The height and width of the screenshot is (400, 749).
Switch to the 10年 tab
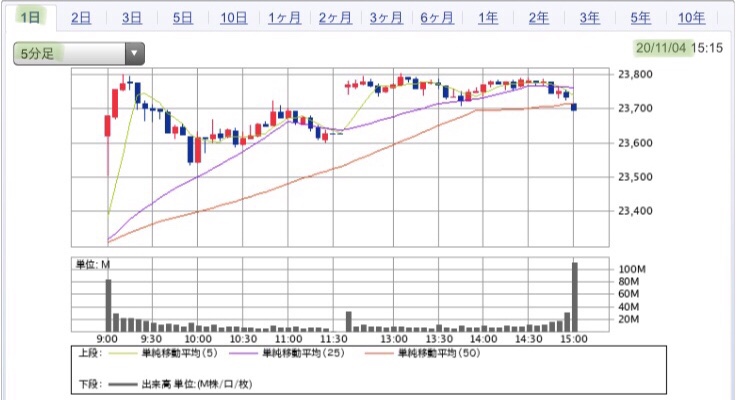(691, 18)
